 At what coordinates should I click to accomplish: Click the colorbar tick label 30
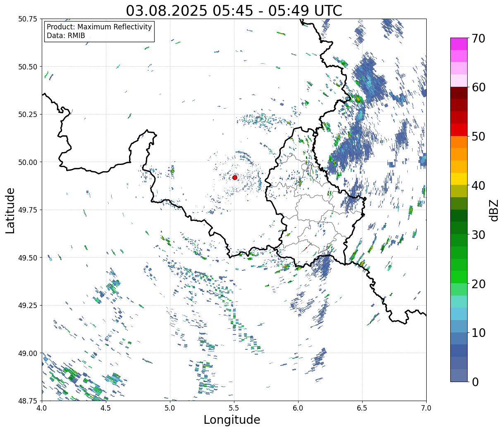pyautogui.click(x=478, y=234)
